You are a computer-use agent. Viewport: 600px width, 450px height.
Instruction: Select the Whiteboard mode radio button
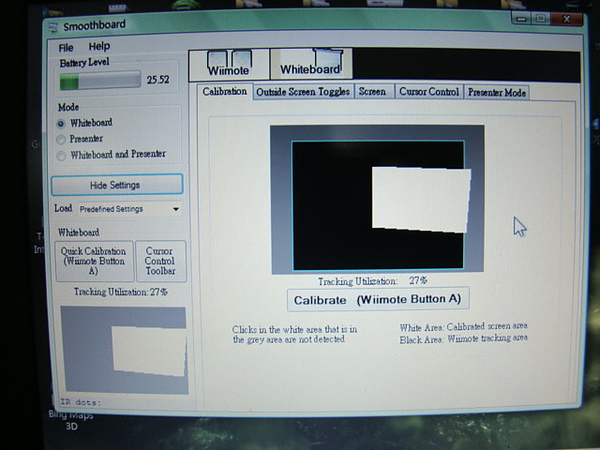tap(61, 124)
